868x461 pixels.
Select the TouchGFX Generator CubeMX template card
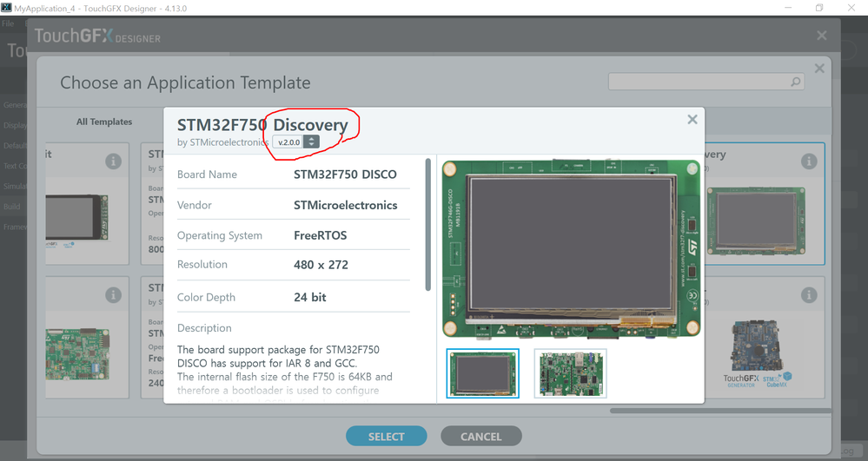tap(765, 338)
